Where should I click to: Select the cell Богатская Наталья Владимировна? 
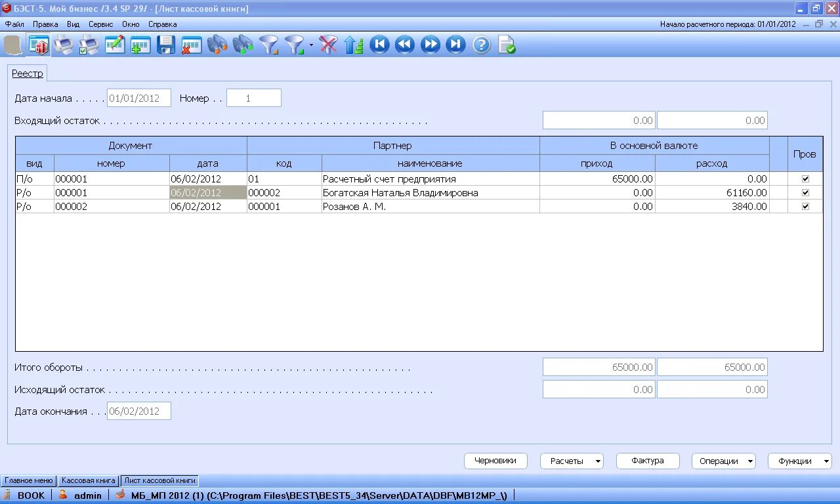430,192
